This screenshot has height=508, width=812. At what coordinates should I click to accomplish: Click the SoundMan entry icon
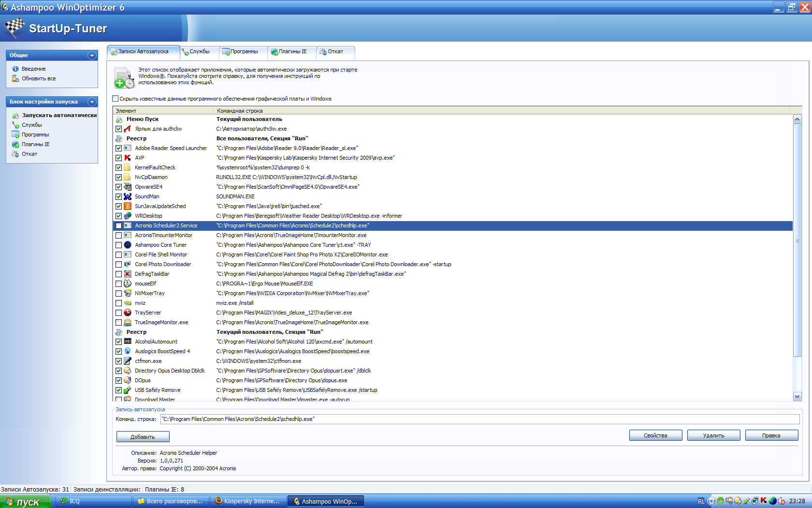tap(128, 196)
